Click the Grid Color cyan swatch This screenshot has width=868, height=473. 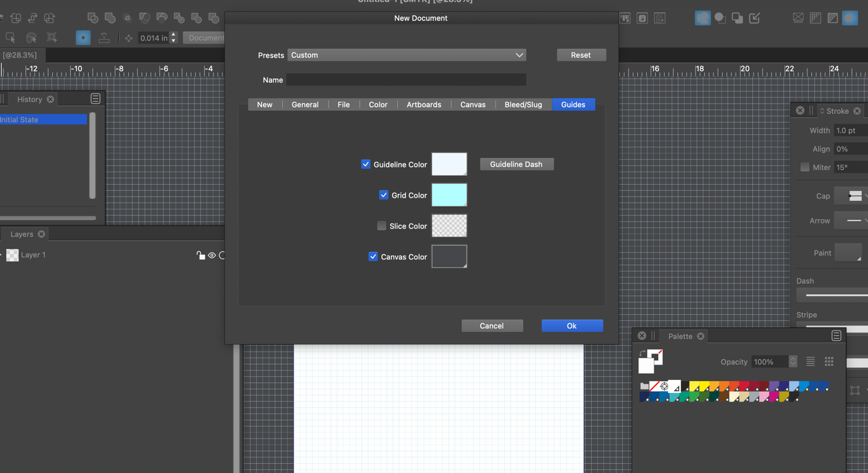(x=449, y=195)
